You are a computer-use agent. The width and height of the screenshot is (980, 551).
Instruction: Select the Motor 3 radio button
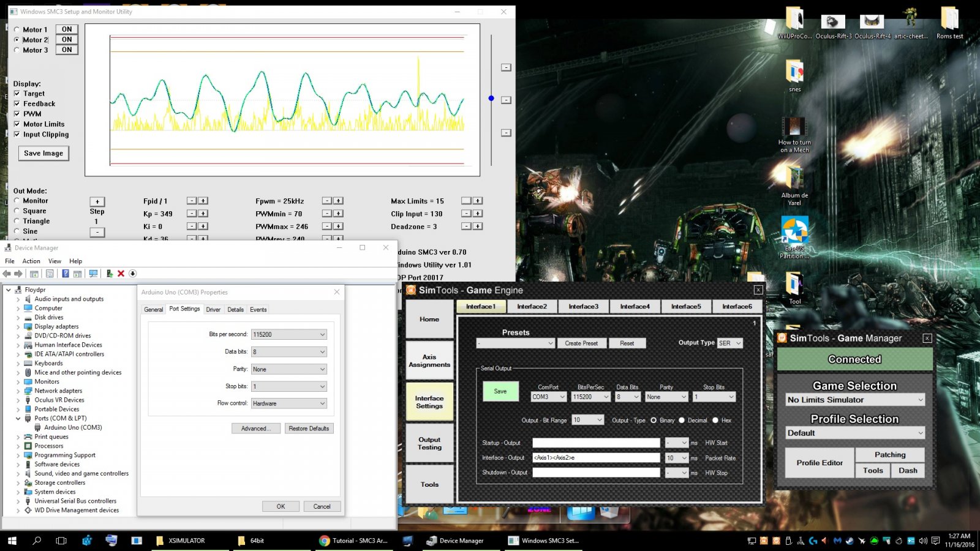click(17, 50)
